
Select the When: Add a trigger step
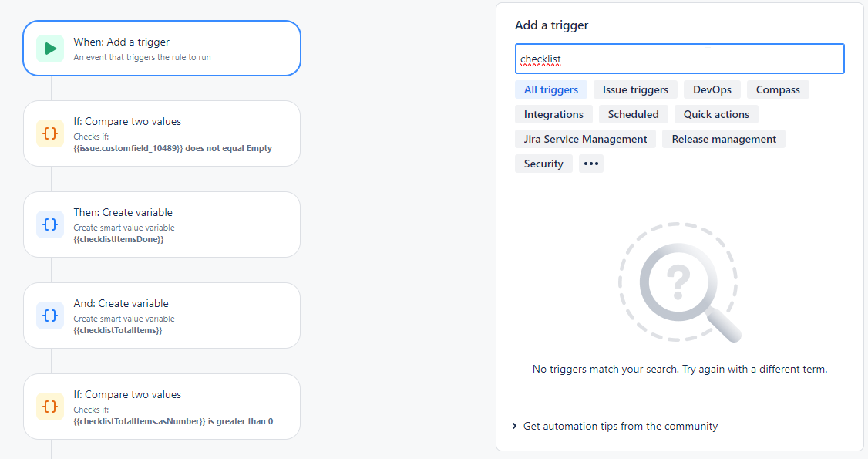pyautogui.click(x=162, y=48)
